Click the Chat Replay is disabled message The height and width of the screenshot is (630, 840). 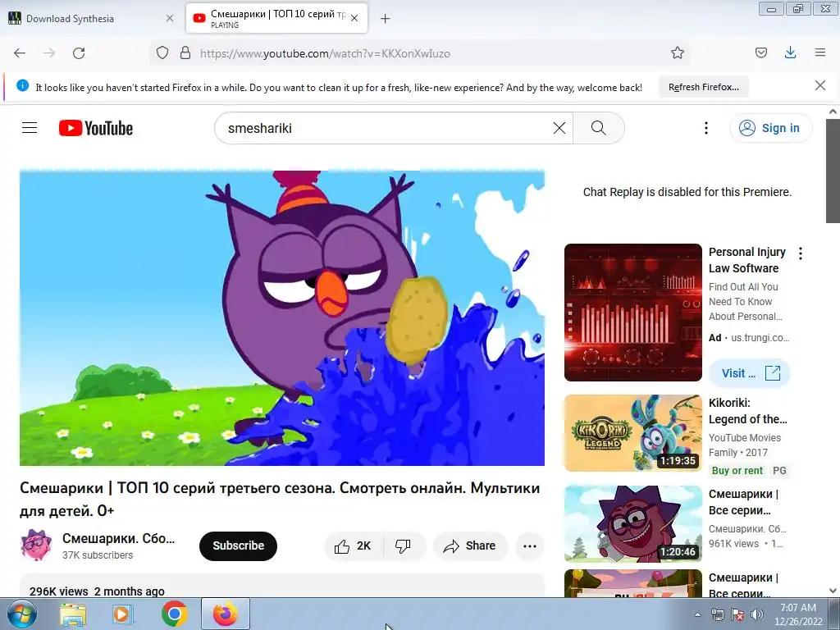(x=687, y=192)
